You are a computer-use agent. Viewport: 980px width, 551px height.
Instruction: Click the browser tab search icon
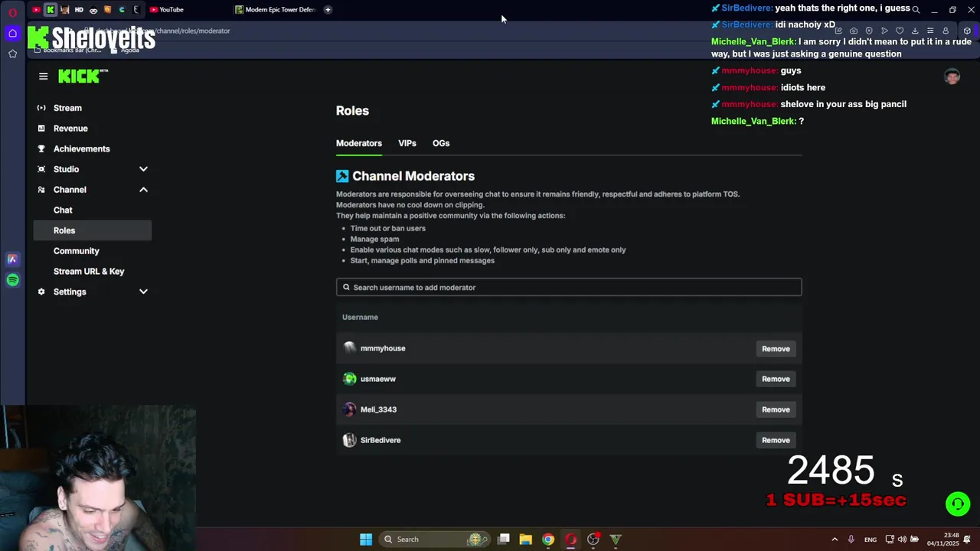coord(916,9)
